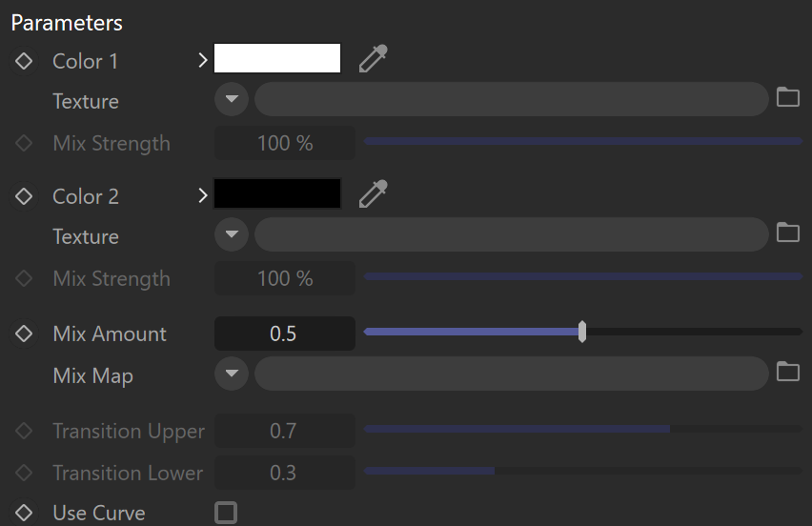This screenshot has height=526, width=812.
Task: Pick Color 2 with the eyedropper
Action: point(373,194)
